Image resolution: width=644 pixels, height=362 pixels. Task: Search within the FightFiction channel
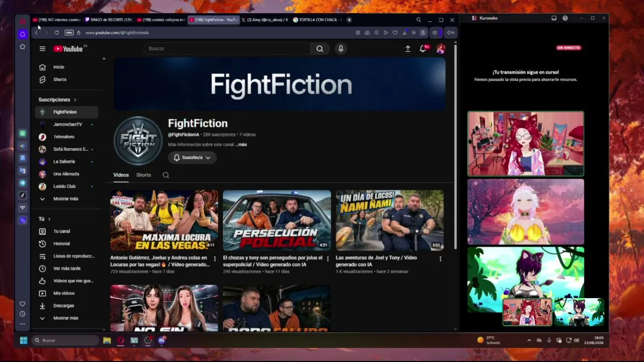166,175
